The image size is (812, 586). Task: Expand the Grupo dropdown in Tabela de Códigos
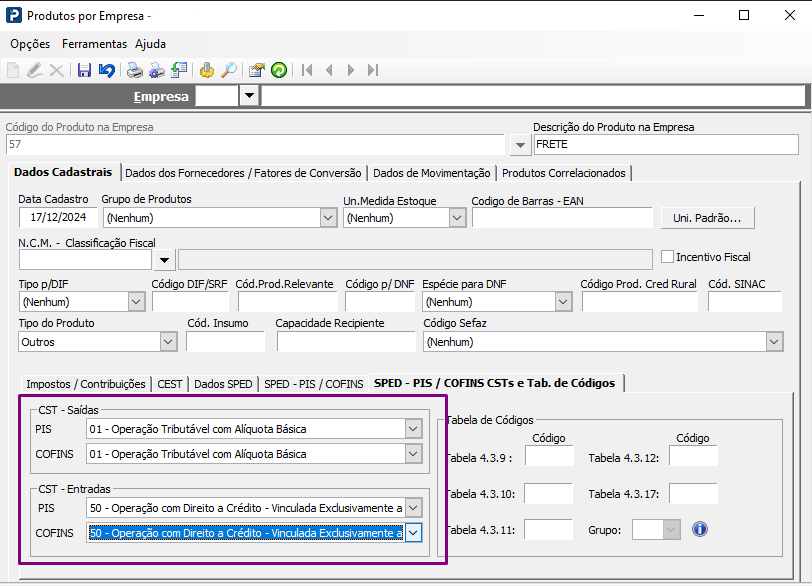tap(671, 530)
